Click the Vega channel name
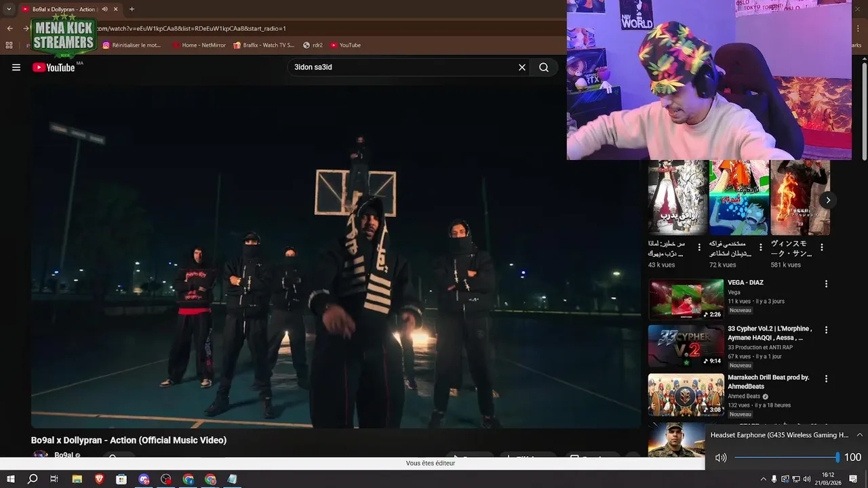This screenshot has width=868, height=488. [734, 293]
